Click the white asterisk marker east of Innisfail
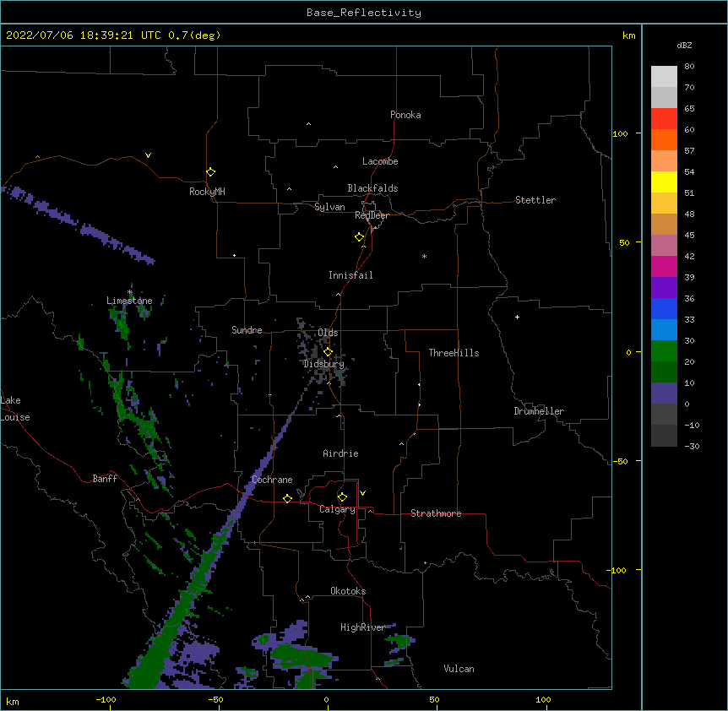Image resolution: width=728 pixels, height=711 pixels. [424, 256]
